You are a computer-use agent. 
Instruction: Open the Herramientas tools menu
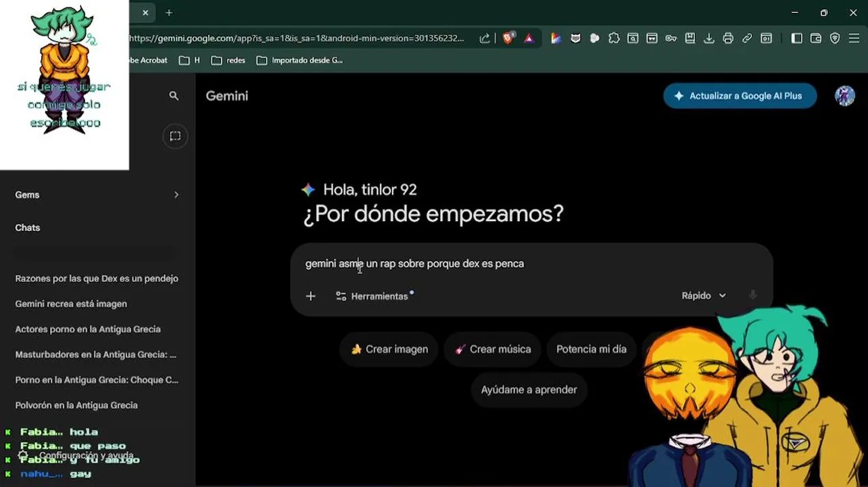tap(374, 296)
